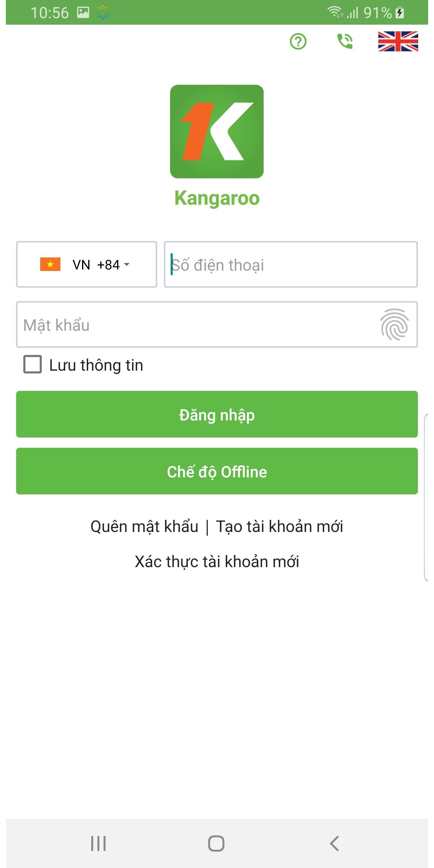This screenshot has height=868, width=434.
Task: Click the 'Đăng nhập' login button
Action: [x=217, y=414]
